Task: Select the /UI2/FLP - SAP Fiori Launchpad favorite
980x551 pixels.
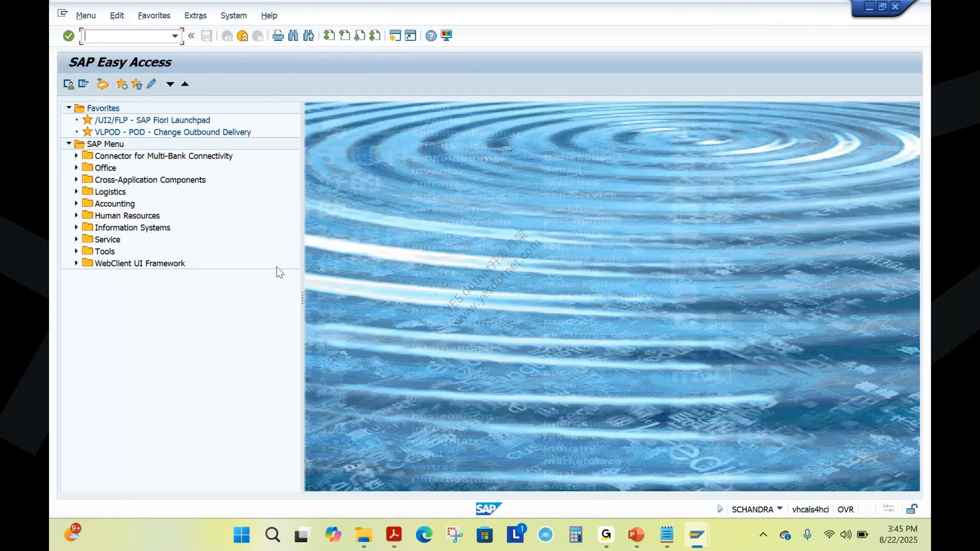Action: click(x=152, y=120)
